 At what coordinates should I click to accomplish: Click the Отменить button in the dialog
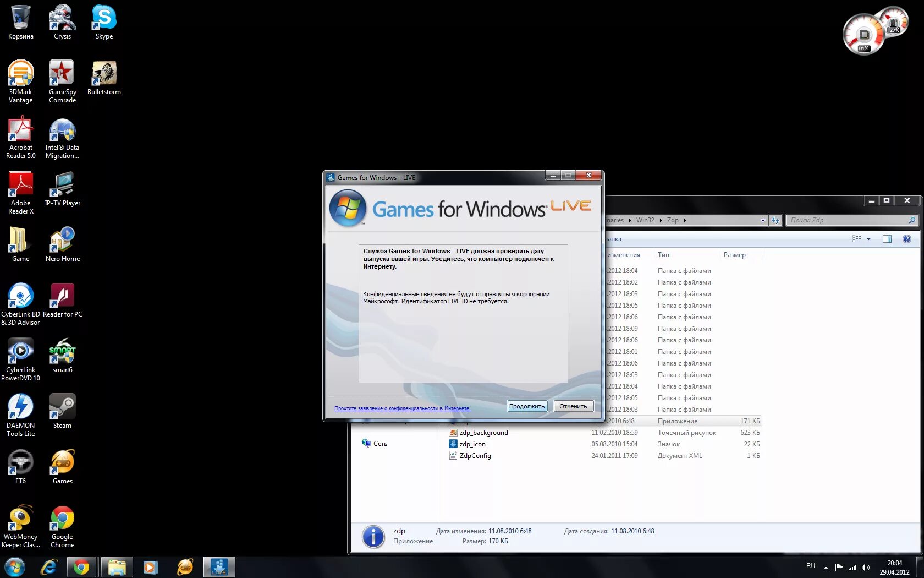[x=573, y=406]
